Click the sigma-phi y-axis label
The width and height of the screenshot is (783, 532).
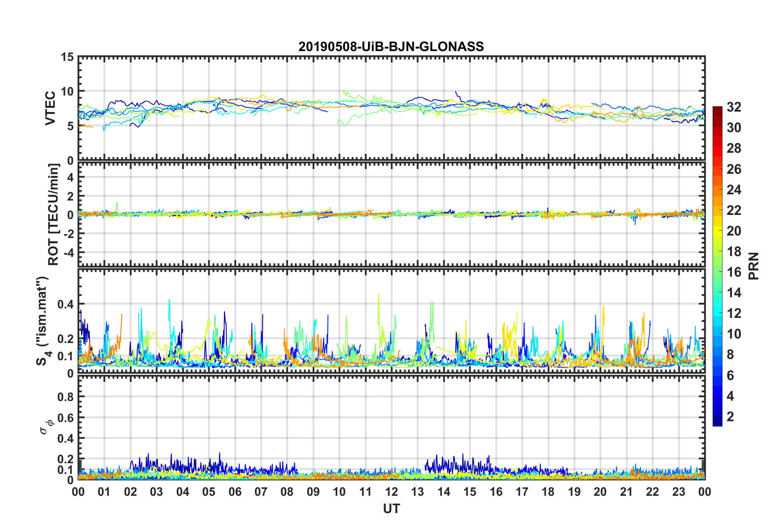tap(46, 427)
